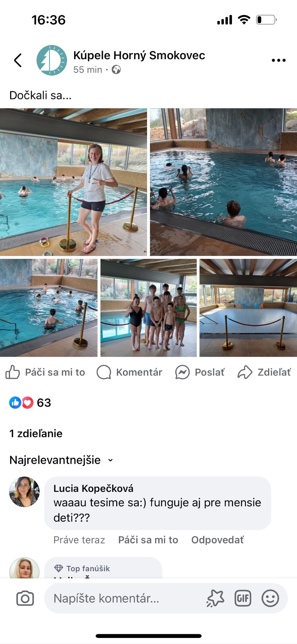
Task: Open photo of woman standing by pool
Action: [x=74, y=182]
